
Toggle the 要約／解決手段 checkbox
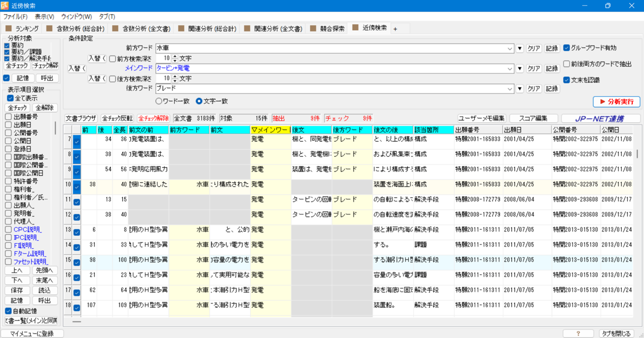click(x=6, y=59)
